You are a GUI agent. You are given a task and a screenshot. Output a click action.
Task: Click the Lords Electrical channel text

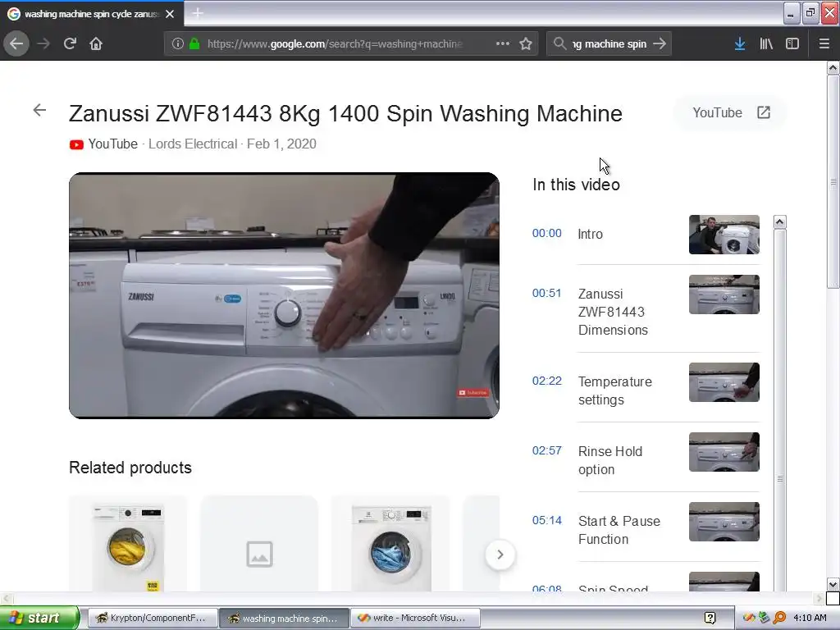pyautogui.click(x=193, y=144)
